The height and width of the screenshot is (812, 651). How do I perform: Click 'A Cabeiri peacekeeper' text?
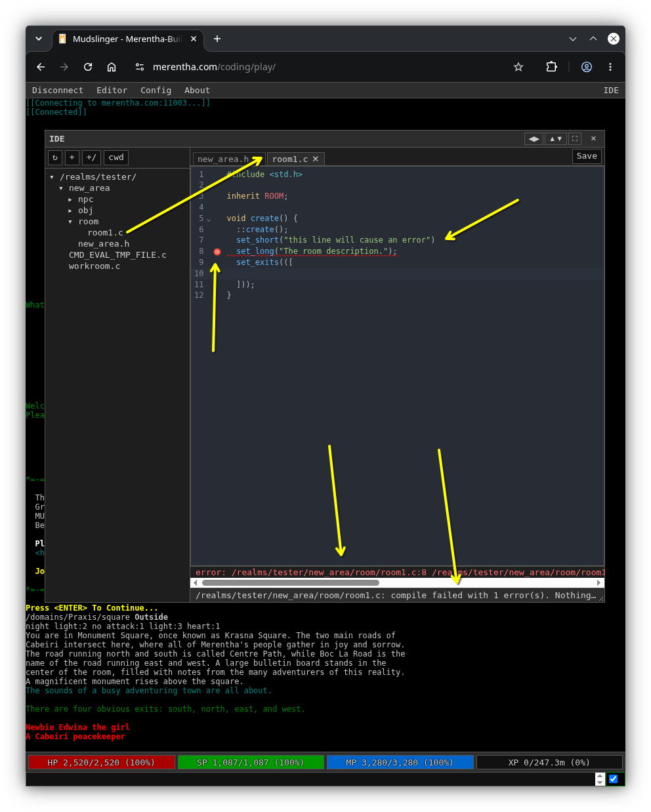75,737
